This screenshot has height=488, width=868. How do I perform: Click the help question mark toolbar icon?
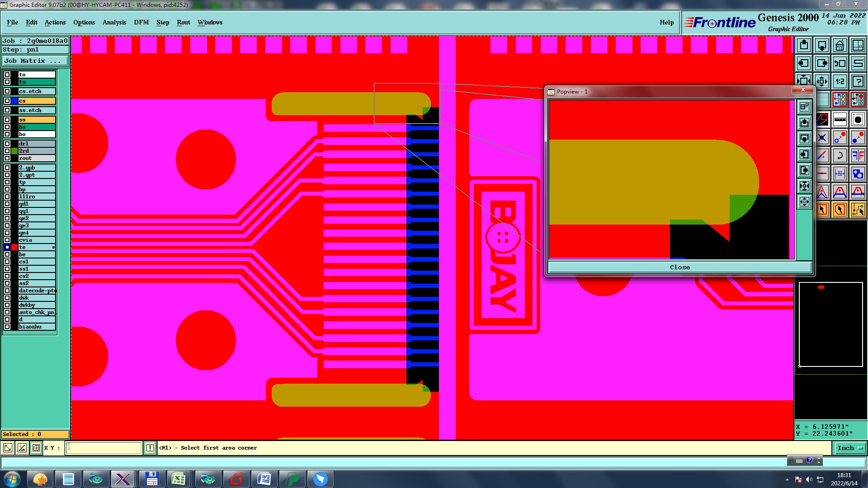[858, 81]
